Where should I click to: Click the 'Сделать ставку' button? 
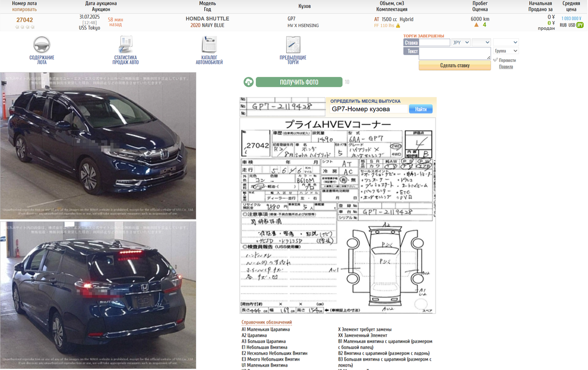click(x=455, y=65)
